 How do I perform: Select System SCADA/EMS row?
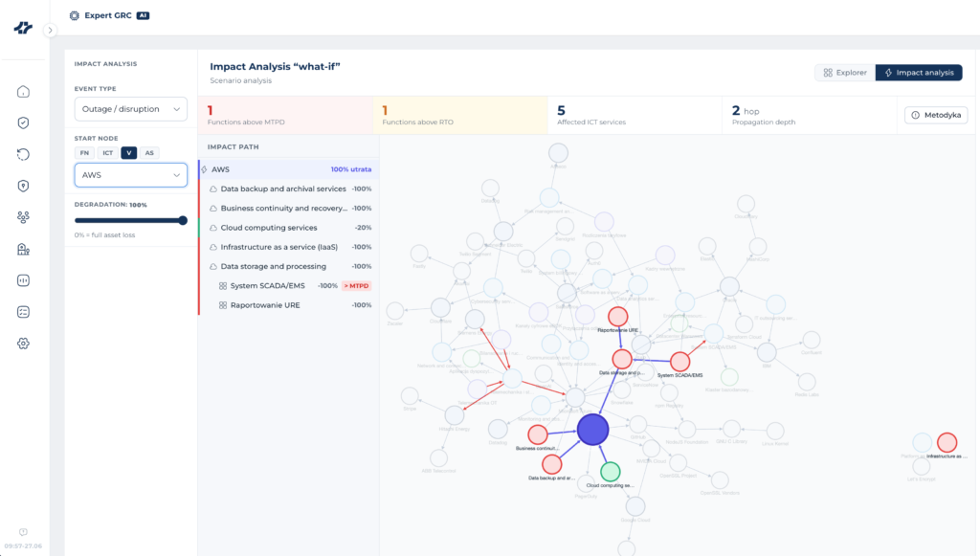coord(289,285)
